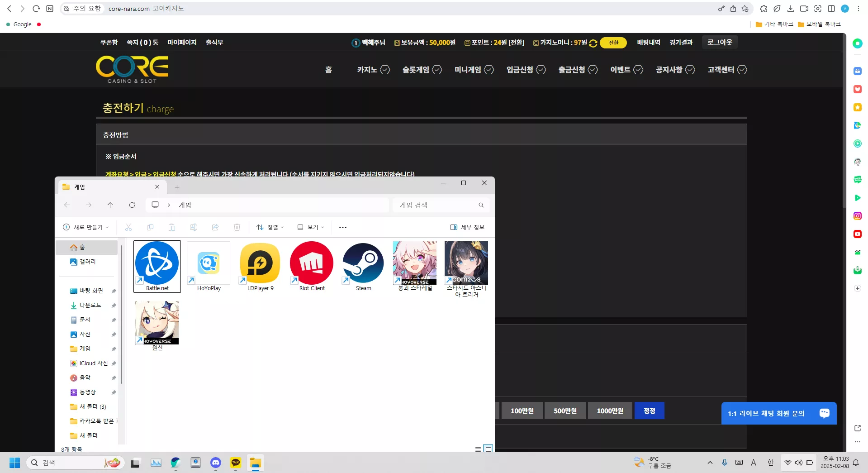Click the CORE casino logo
This screenshot has height=473, width=868.
[132, 69]
